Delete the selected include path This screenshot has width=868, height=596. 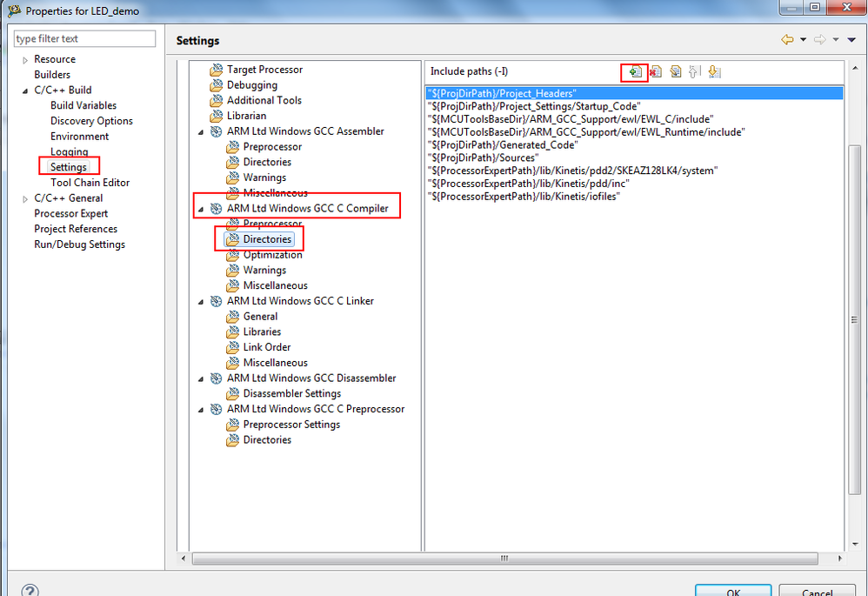coord(656,72)
